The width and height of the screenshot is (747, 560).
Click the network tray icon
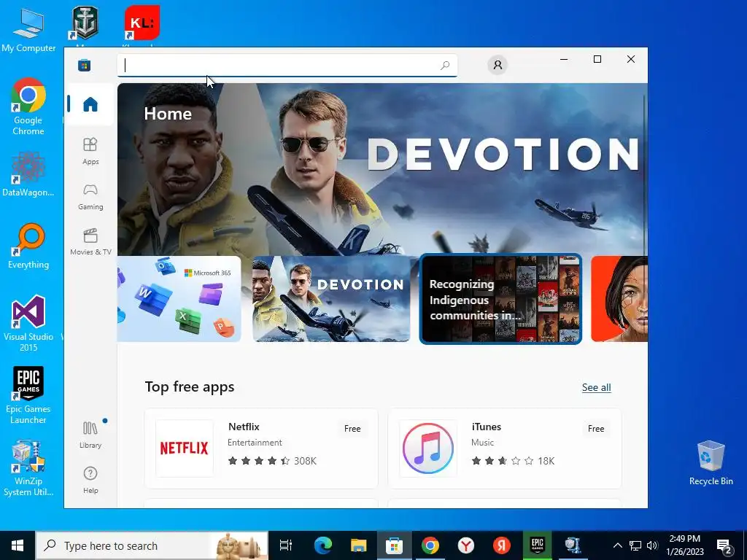pyautogui.click(x=635, y=545)
